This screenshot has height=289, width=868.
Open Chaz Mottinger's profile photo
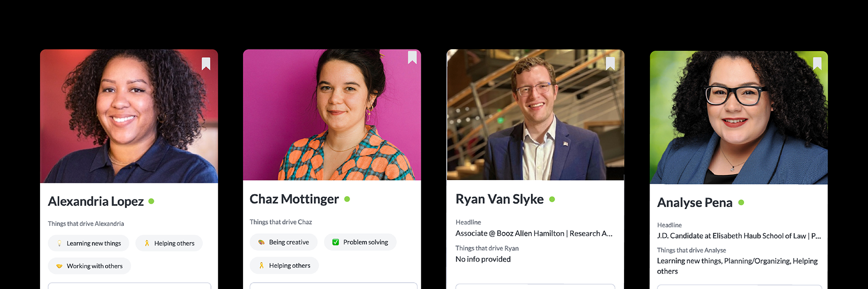(x=332, y=115)
